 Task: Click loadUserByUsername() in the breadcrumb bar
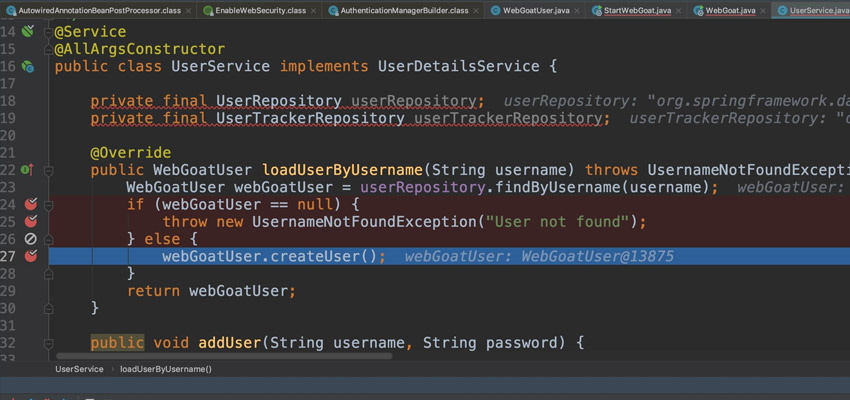point(165,369)
